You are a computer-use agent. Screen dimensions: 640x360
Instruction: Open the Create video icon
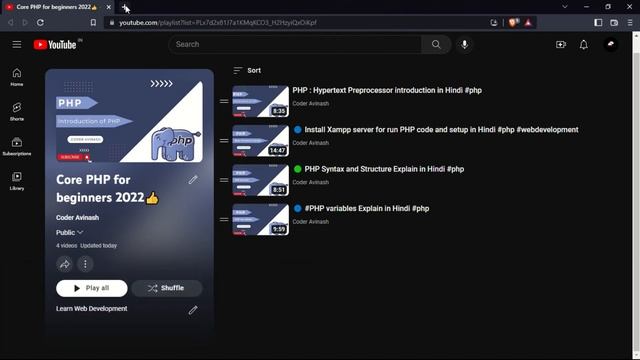pos(561,44)
